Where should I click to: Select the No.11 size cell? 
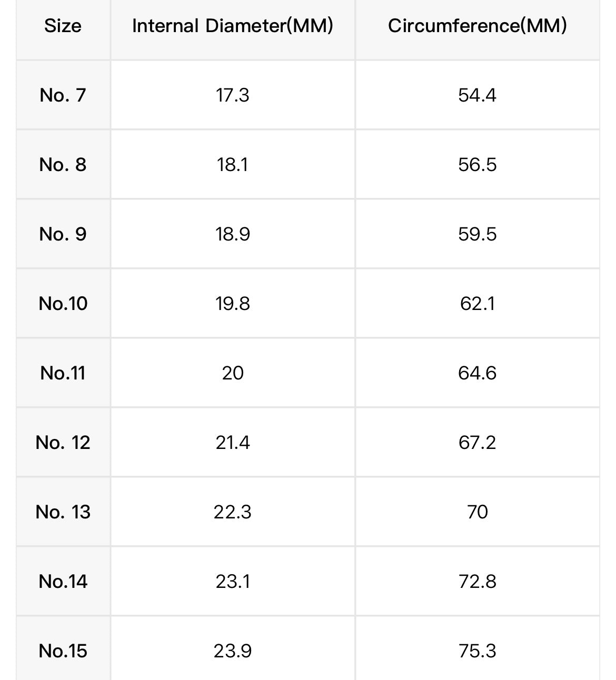63,373
